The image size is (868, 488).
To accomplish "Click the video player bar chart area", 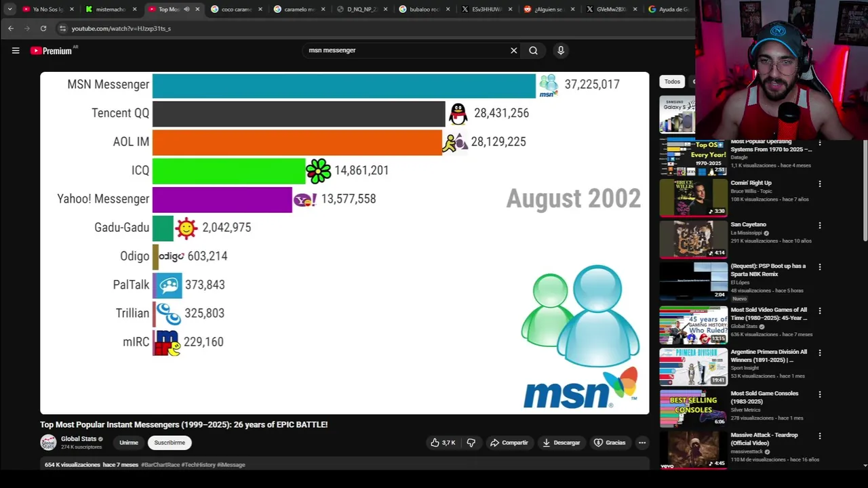I will pos(344,243).
